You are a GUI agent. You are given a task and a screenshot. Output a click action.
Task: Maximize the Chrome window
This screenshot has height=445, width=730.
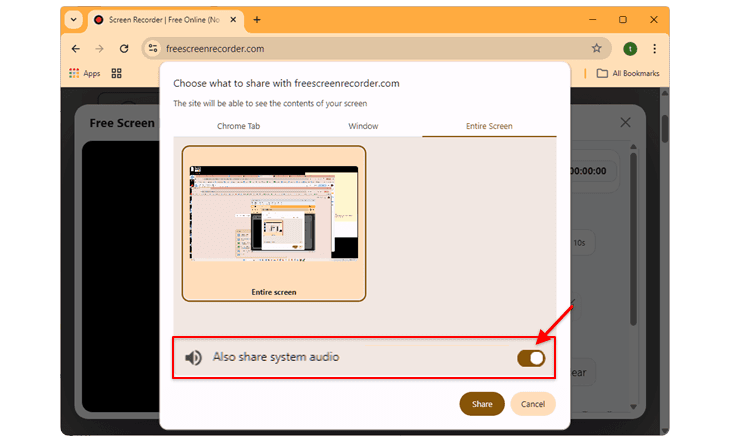point(623,20)
